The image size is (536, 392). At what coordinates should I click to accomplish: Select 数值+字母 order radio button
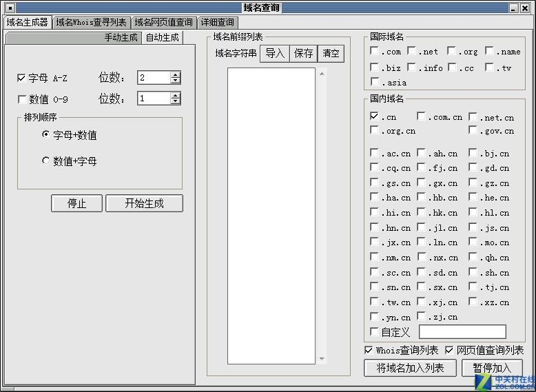[45, 161]
